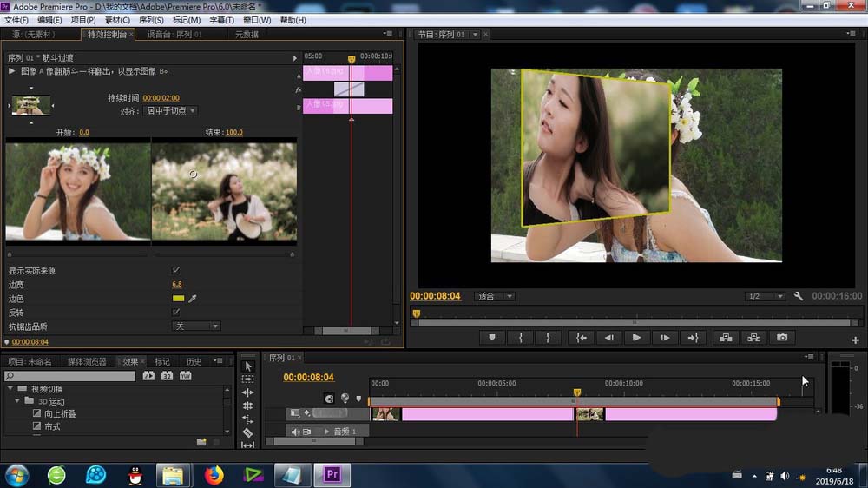Click the Export Frame camera icon
Screen dimensions: 868x488
782,338
